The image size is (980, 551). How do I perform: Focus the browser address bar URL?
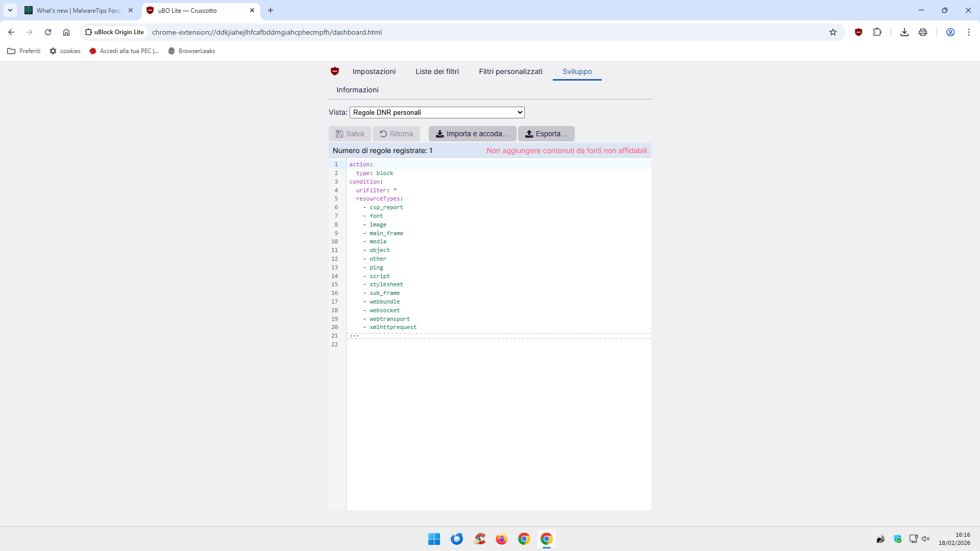(267, 32)
